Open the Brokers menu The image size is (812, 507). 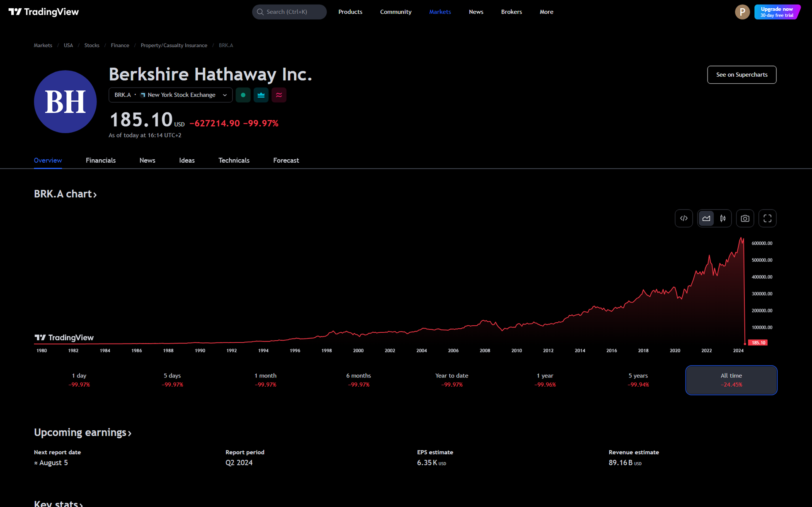[511, 12]
